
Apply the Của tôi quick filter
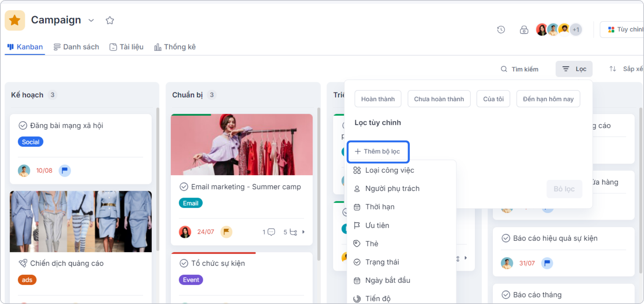point(493,99)
